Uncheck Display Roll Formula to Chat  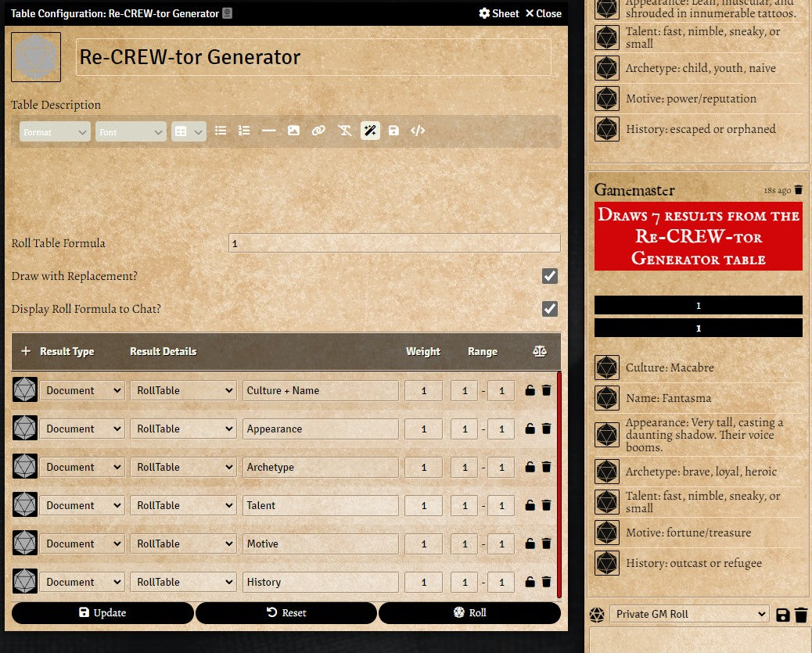(550, 309)
